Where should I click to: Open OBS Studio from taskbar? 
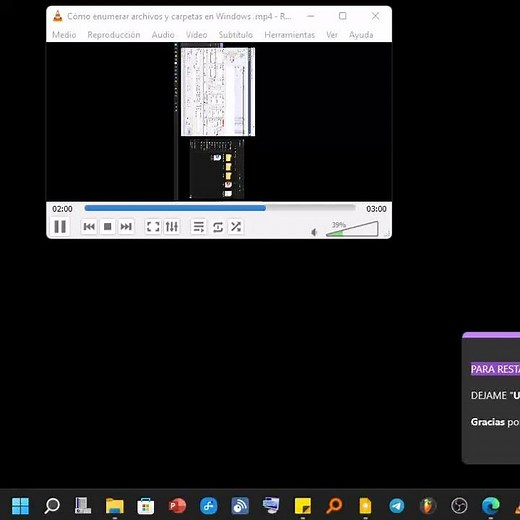click(x=459, y=506)
